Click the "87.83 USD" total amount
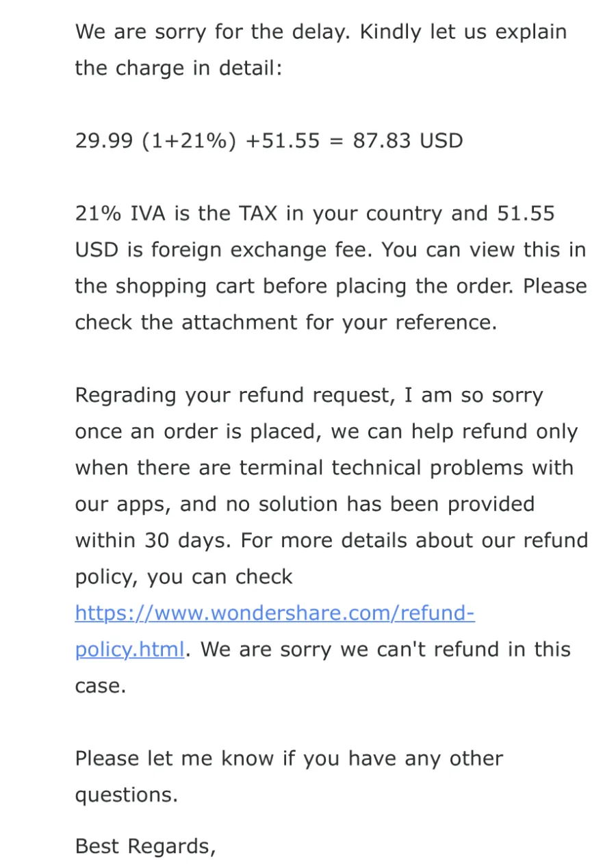Screen dimensions: 616x864 click(x=407, y=140)
